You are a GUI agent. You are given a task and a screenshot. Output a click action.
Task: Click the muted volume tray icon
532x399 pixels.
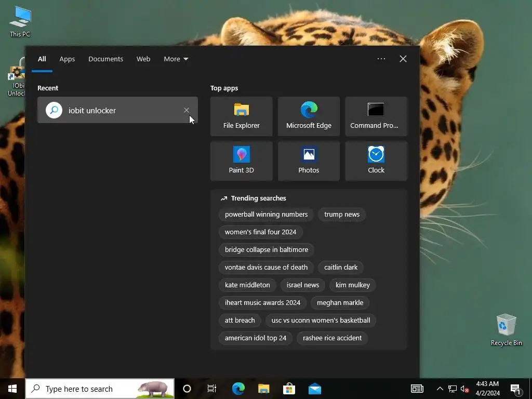[x=464, y=389]
